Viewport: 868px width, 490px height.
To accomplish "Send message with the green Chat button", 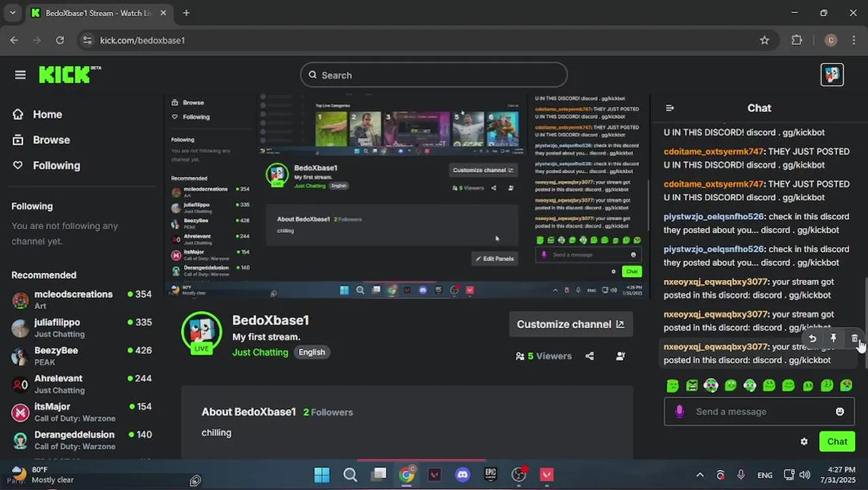I will point(837,442).
